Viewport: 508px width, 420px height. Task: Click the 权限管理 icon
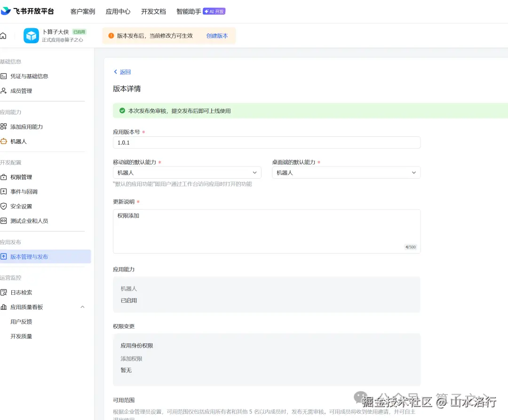click(x=4, y=177)
